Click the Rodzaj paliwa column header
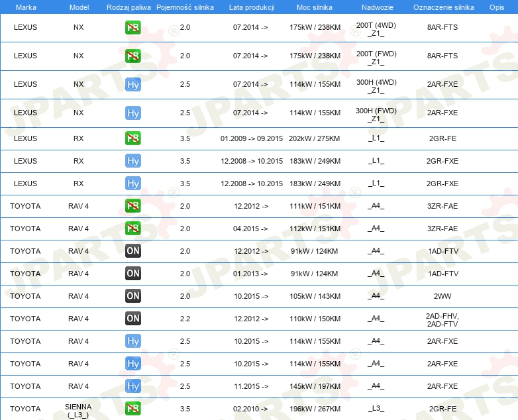The width and height of the screenshot is (518, 420). click(x=129, y=7)
